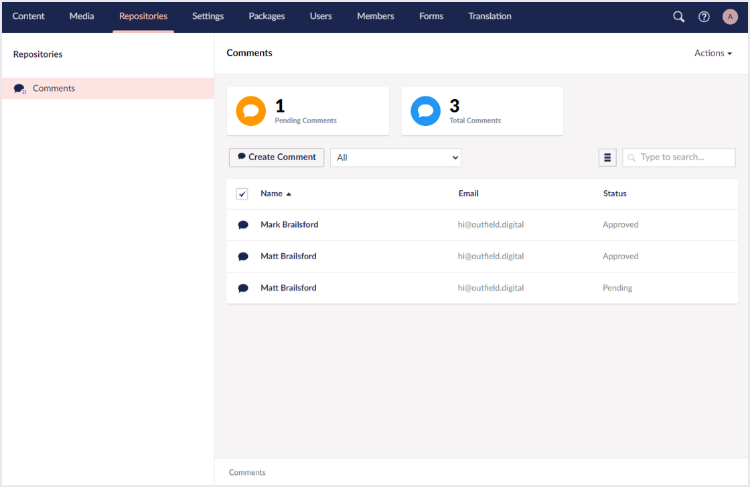Click the Type to search input field
This screenshot has height=487, width=750.
click(685, 157)
